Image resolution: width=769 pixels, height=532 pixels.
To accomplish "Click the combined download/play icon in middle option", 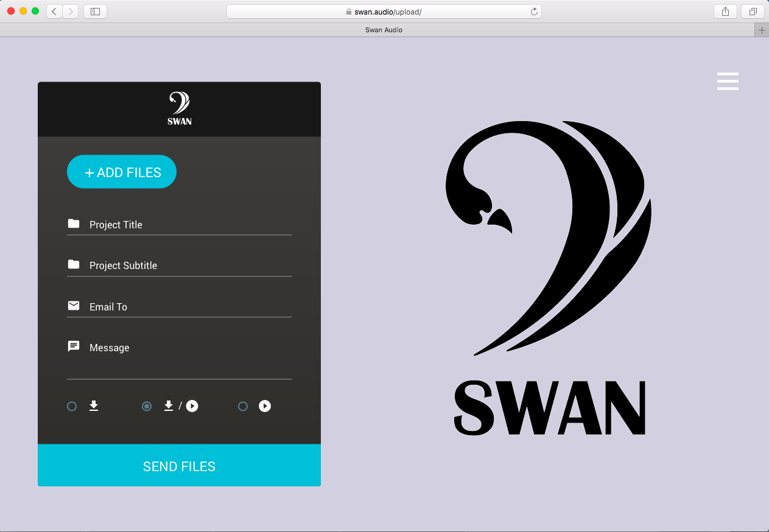I will tap(180, 406).
